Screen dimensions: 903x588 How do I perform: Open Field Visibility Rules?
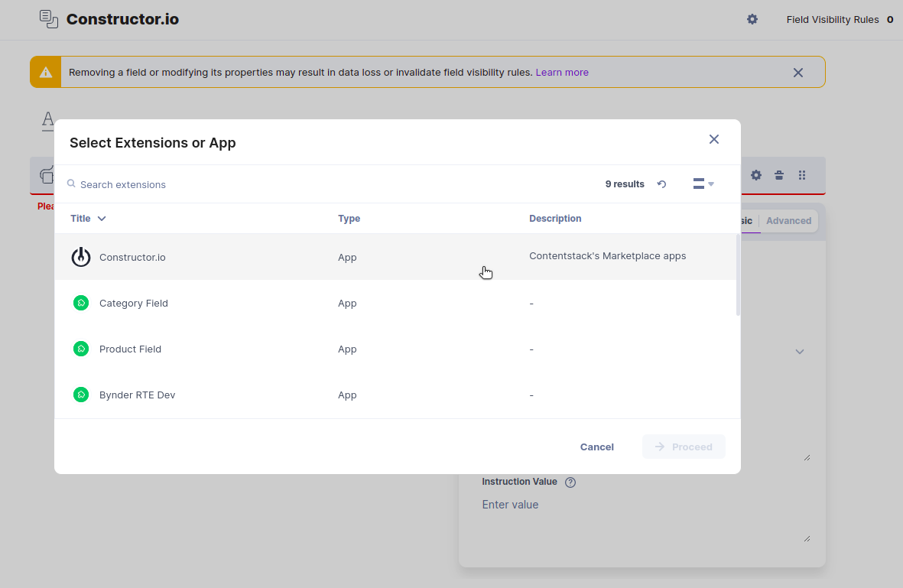pyautogui.click(x=839, y=20)
